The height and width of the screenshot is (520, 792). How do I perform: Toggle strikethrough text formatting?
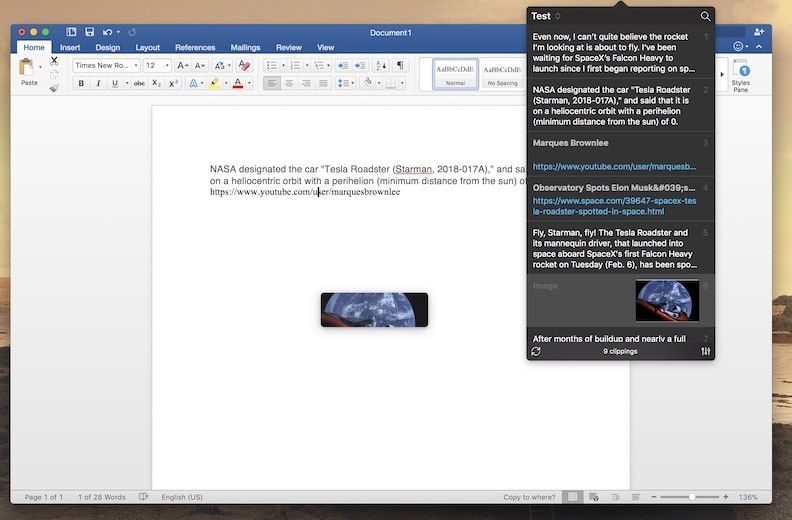tap(139, 83)
